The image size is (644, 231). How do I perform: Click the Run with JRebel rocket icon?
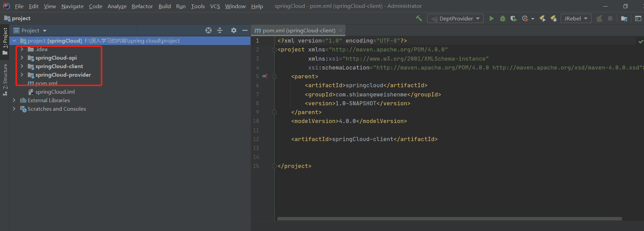(x=542, y=18)
